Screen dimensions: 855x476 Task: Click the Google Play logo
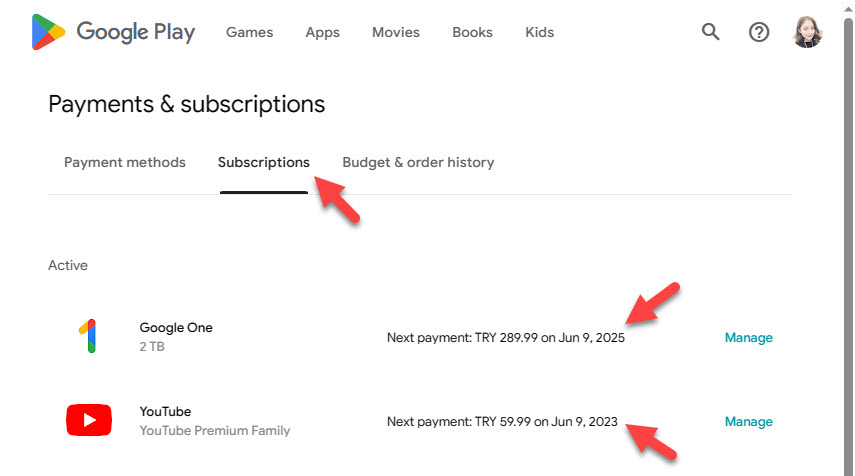coord(113,32)
